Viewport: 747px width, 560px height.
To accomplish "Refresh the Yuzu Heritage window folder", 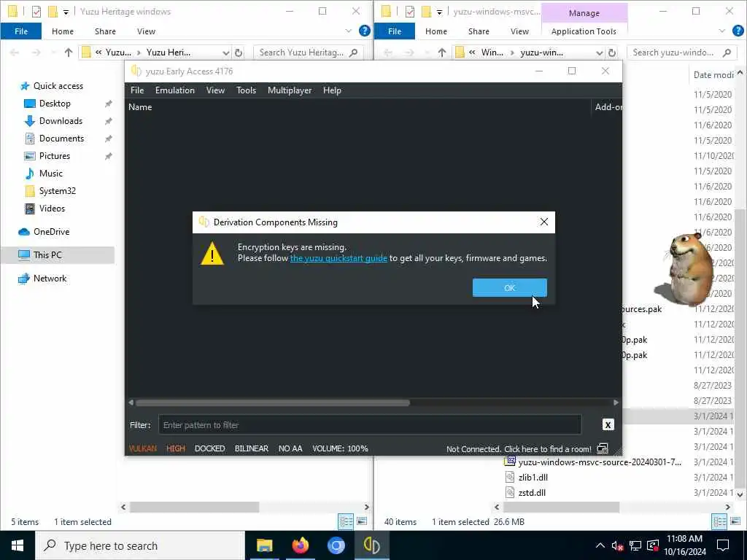I will tap(239, 52).
